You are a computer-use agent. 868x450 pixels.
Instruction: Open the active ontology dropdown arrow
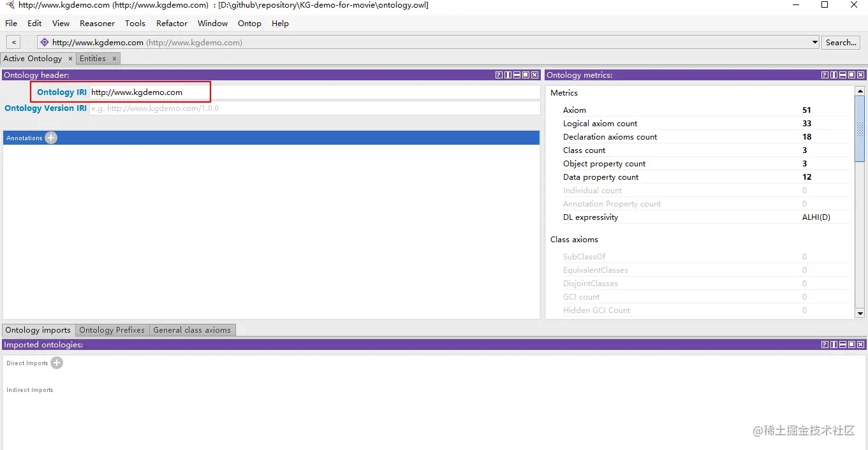(x=814, y=43)
